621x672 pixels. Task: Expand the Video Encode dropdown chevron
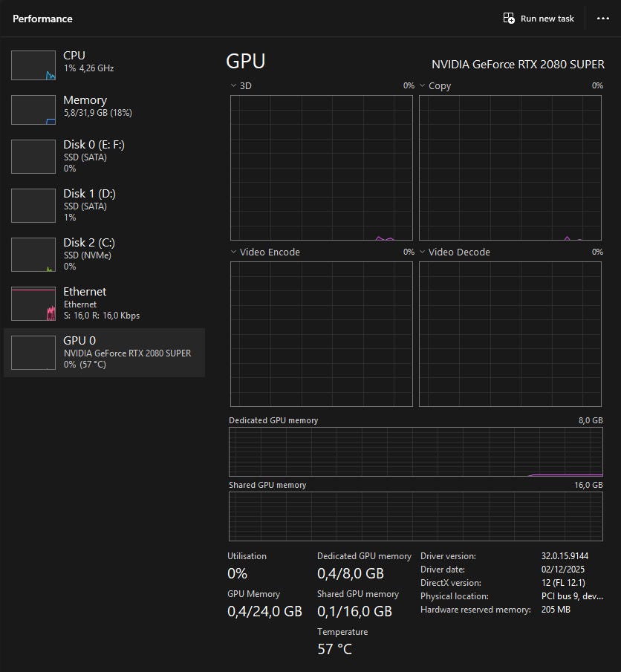(x=233, y=252)
